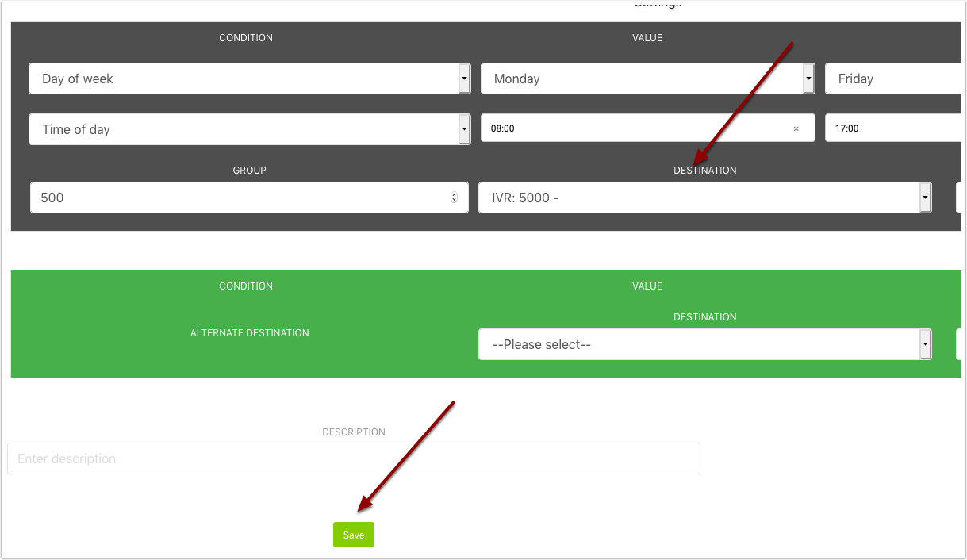This screenshot has height=560, width=967.
Task: Click the 08:00 start time field
Action: pyautogui.click(x=635, y=128)
